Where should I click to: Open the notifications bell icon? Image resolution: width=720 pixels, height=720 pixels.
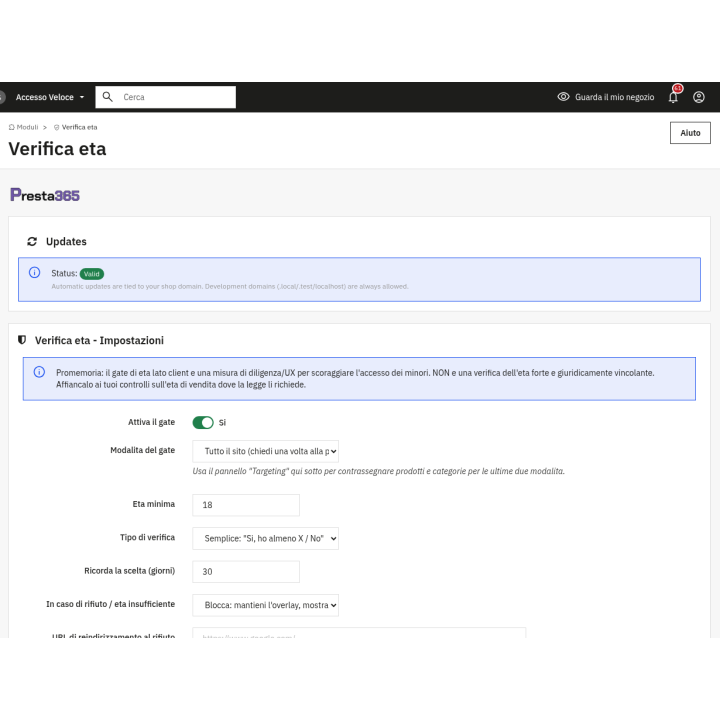(x=673, y=97)
